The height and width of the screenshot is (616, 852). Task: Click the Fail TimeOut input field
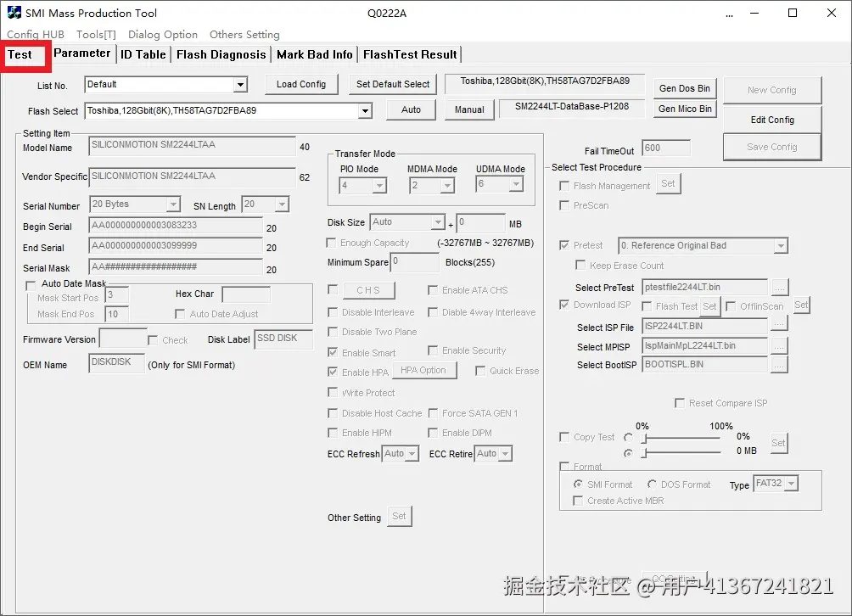coord(665,148)
